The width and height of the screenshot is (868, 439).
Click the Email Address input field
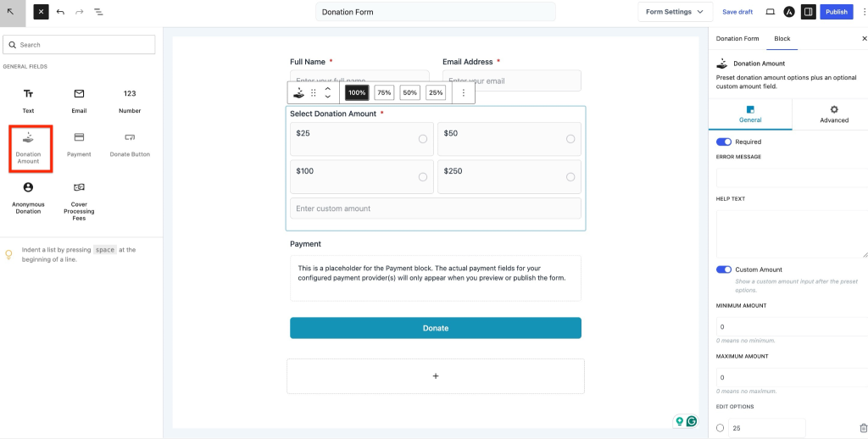tap(512, 81)
